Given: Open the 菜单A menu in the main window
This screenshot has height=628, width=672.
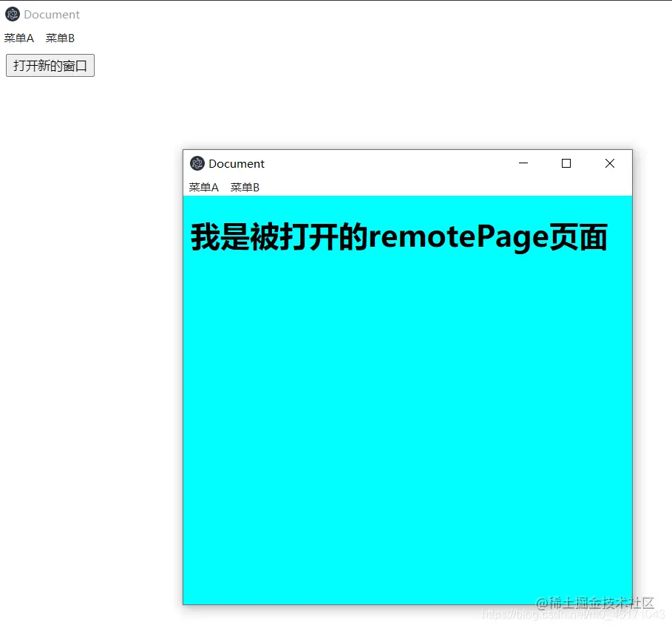Looking at the screenshot, I should click(18, 38).
